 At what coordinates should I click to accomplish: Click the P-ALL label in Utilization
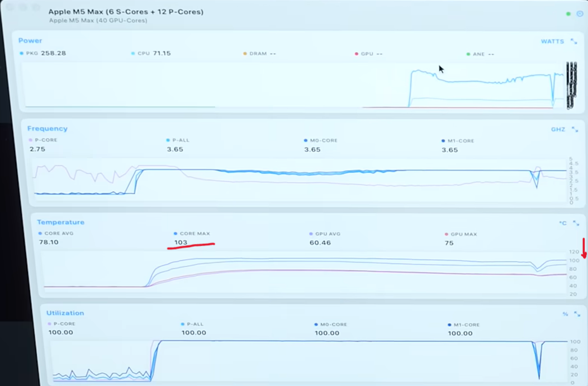pos(196,324)
